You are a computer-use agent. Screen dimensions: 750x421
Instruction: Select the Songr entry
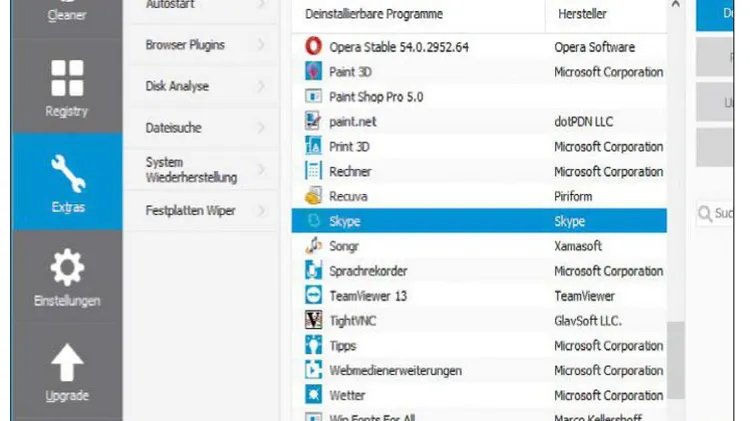(479, 246)
